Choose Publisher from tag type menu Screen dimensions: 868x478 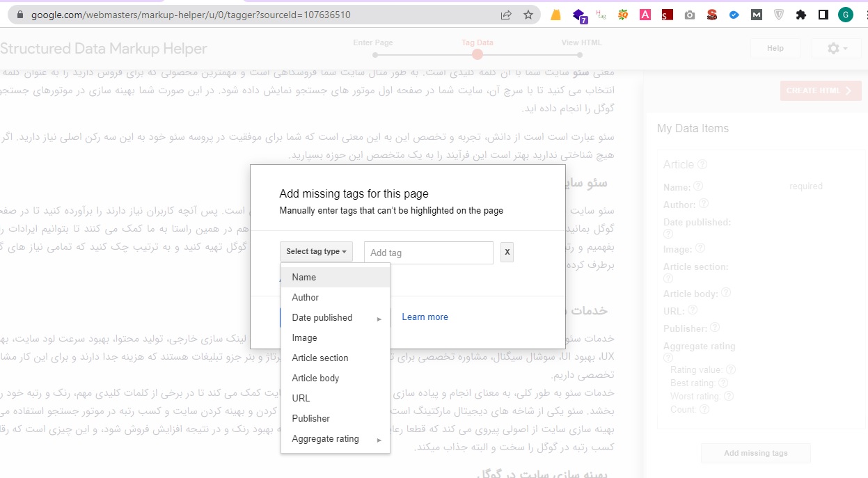point(336,418)
